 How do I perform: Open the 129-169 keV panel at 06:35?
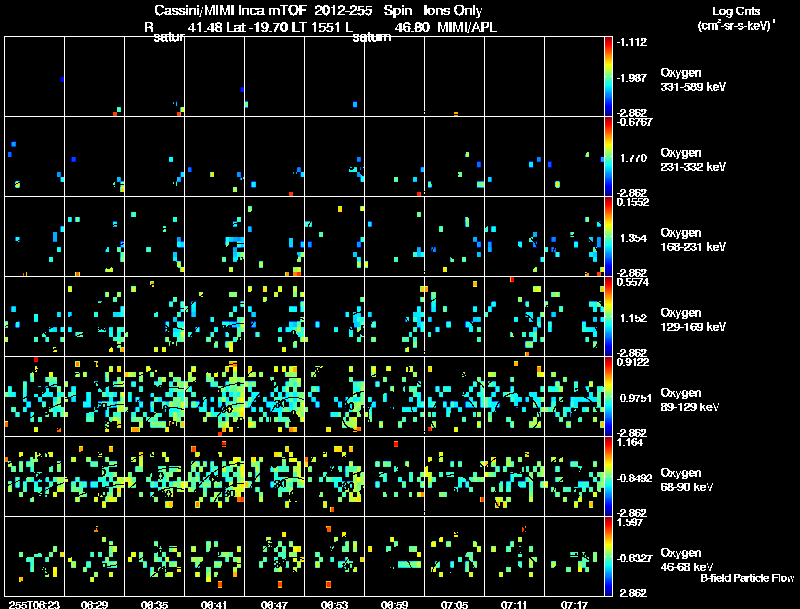155,317
